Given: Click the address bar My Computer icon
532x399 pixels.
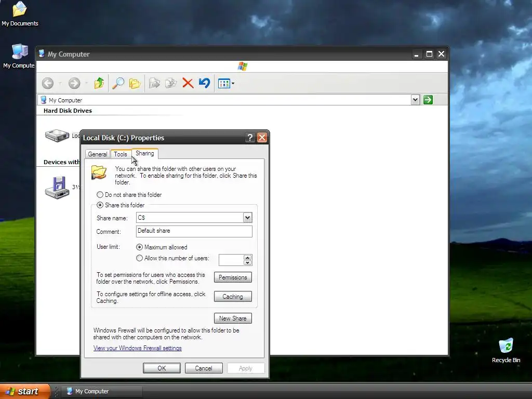Looking at the screenshot, I should (43, 100).
